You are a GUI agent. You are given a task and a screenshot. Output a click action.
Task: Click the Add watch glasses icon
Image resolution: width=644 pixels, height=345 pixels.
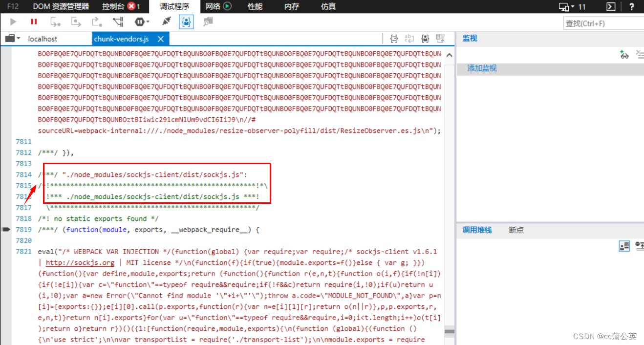(x=624, y=55)
